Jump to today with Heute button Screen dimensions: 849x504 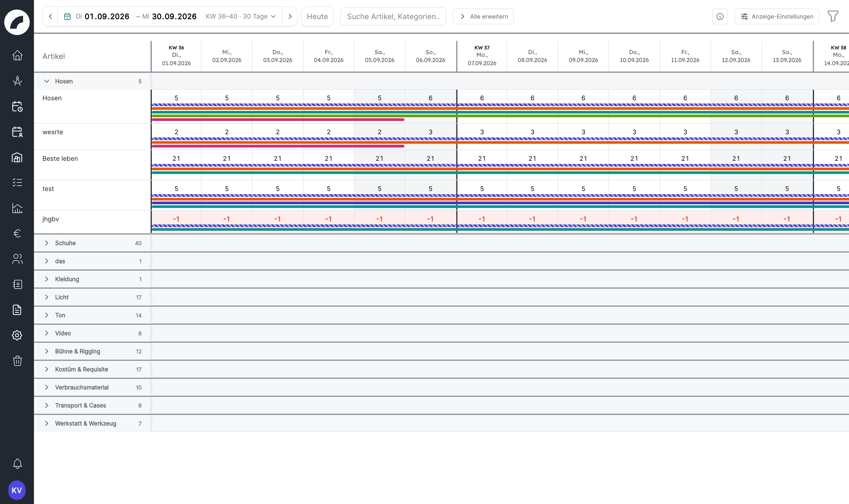(x=317, y=16)
